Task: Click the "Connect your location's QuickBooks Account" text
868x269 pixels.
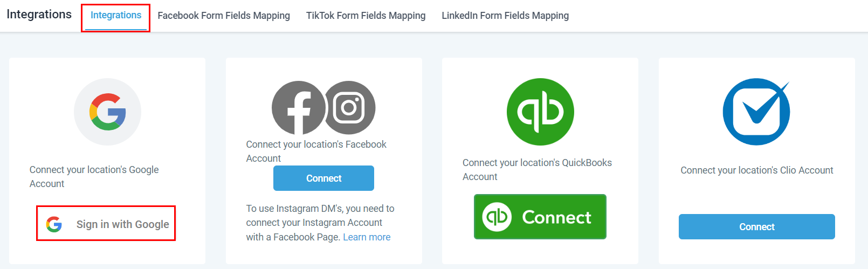Action: click(x=537, y=169)
